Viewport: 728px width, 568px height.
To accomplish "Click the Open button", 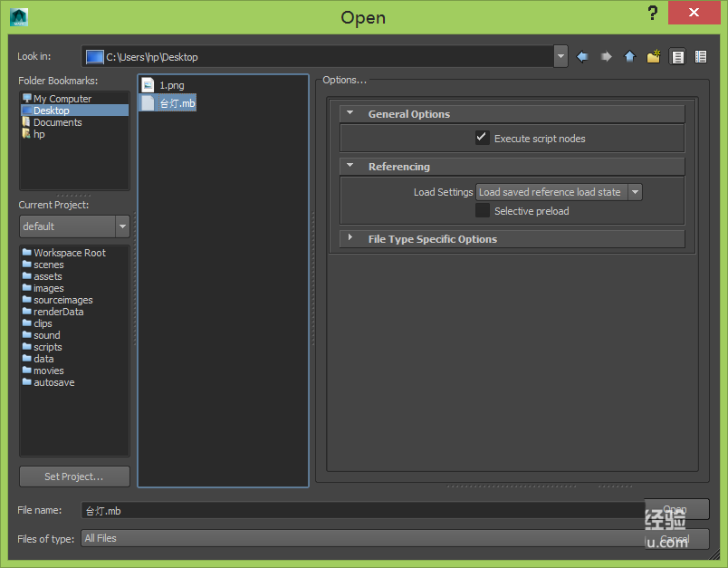I will (x=676, y=509).
